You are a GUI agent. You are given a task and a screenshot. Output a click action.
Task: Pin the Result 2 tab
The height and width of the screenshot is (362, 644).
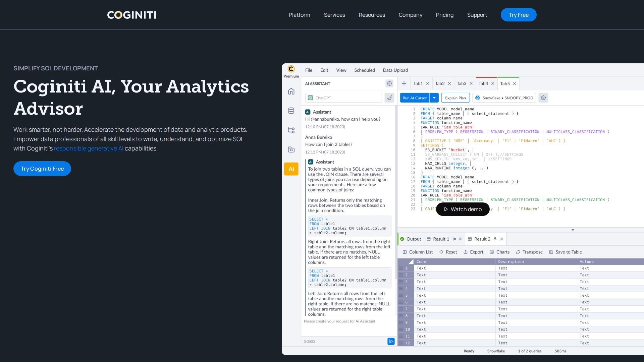click(495, 239)
